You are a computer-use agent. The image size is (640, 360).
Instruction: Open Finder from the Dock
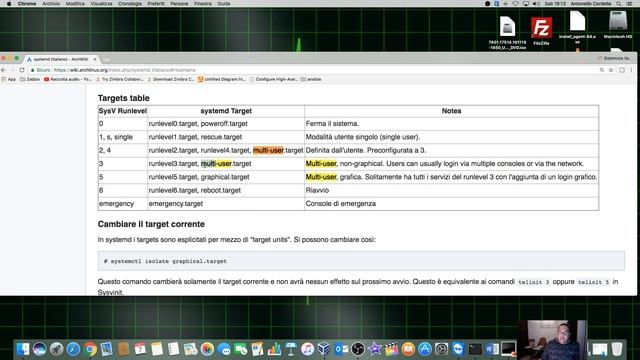pos(23,349)
